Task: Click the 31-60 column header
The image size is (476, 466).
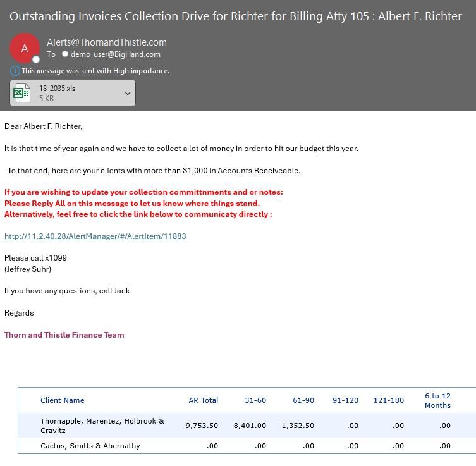Action: (255, 400)
